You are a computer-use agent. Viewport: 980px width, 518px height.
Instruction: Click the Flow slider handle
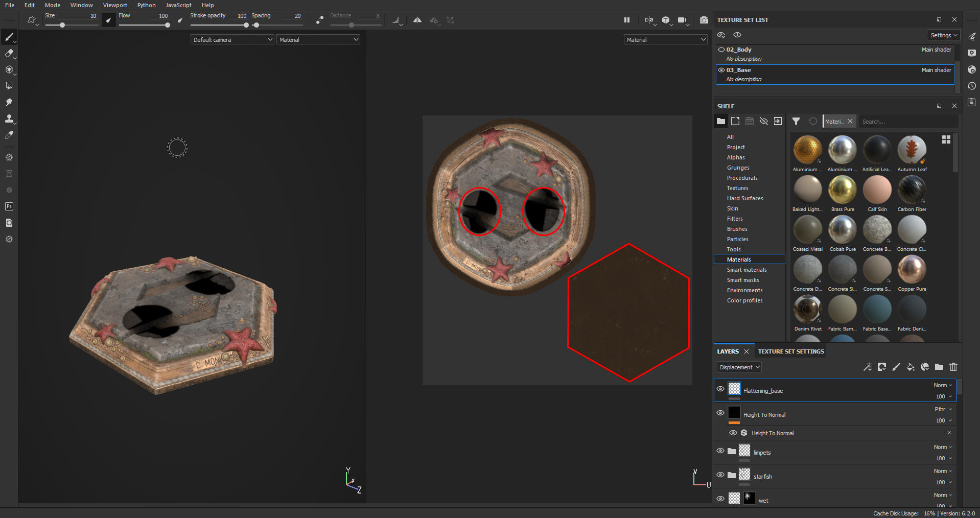point(167,25)
